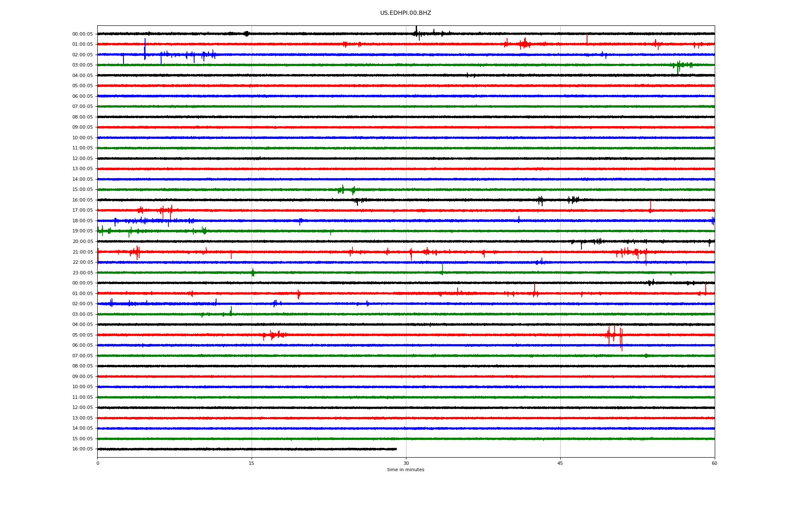This screenshot has width=812, height=508.
Task: Click the 21:00:05 time label
Action: [82, 252]
